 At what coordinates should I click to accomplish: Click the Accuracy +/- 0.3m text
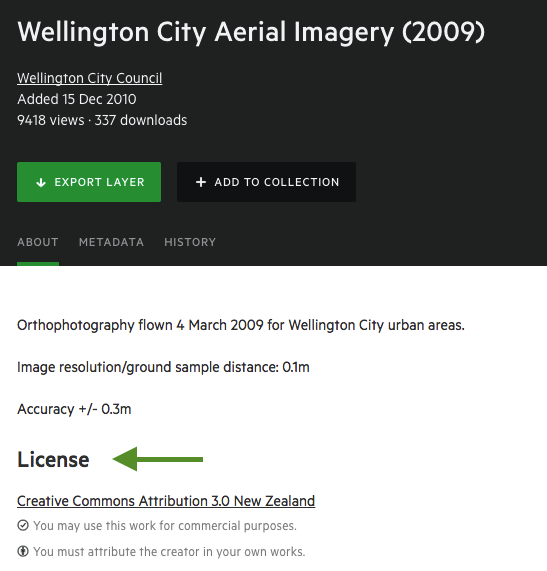[74, 409]
